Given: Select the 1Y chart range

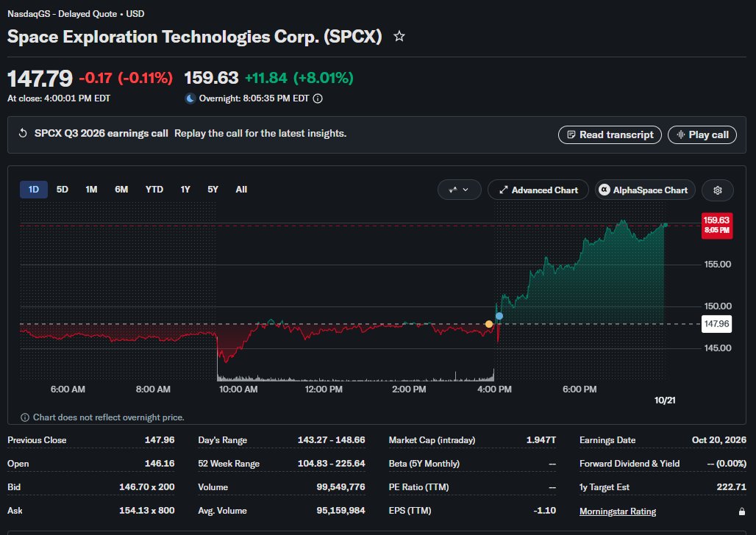Looking at the screenshot, I should pos(185,190).
